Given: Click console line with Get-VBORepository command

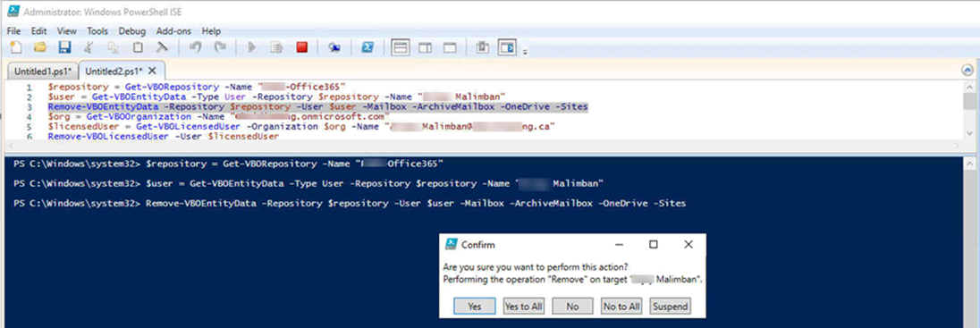Looking at the screenshot, I should (228, 164).
